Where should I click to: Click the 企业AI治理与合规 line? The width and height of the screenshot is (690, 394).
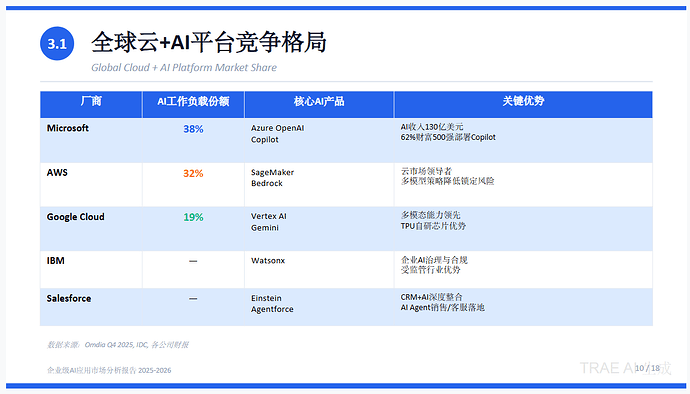click(x=434, y=260)
